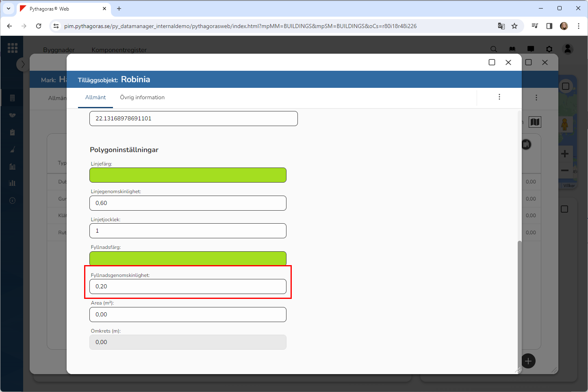588x392 pixels.
Task: Click the bar chart icon in sidebar
Action: pos(12,183)
